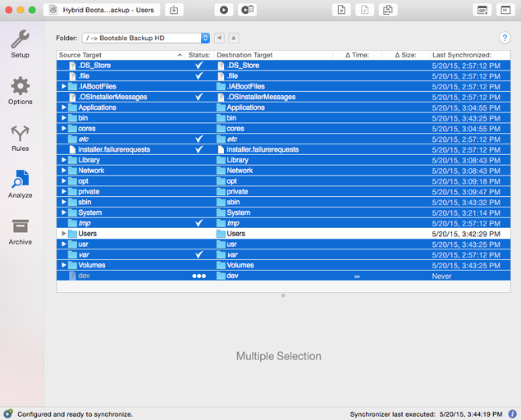The width and height of the screenshot is (521, 420).
Task: Click the Synchronize play button in toolbar
Action: click(x=224, y=10)
